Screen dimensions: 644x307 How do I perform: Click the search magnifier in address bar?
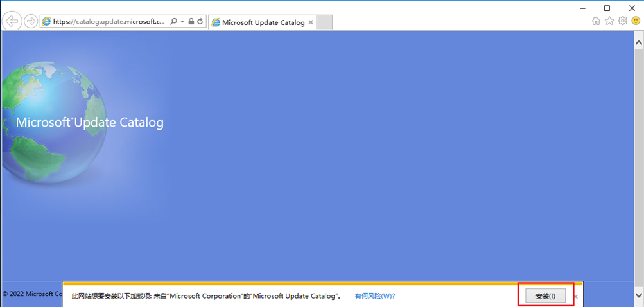pos(173,21)
